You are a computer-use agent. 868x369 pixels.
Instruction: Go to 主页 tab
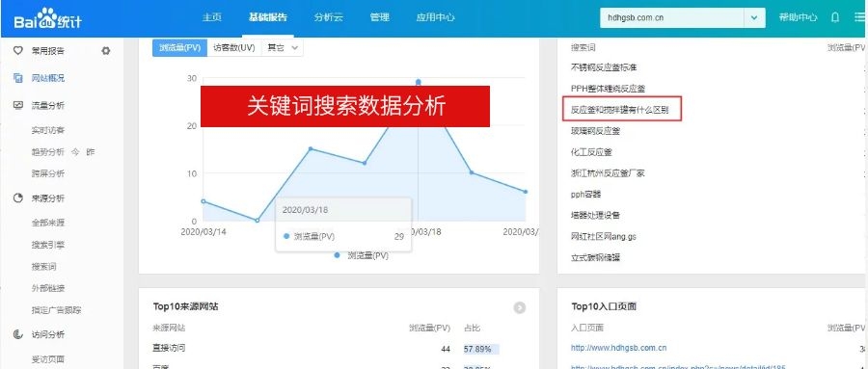(x=212, y=17)
